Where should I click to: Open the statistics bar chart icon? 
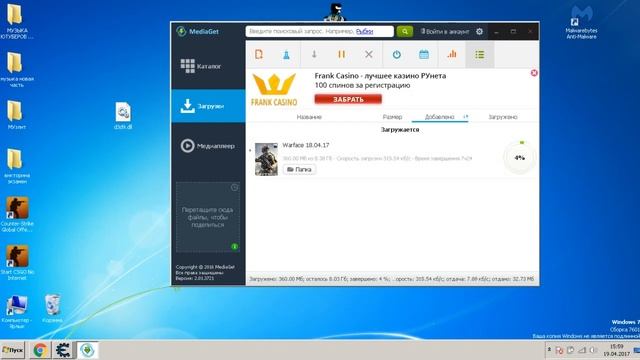click(452, 54)
